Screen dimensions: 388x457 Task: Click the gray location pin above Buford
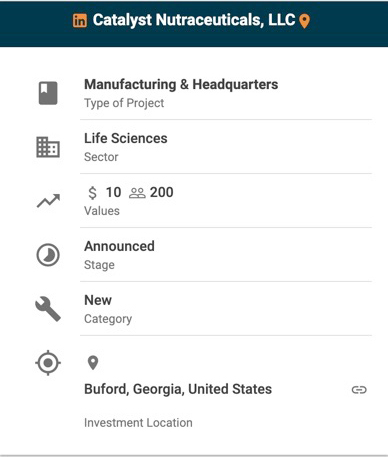point(93,363)
